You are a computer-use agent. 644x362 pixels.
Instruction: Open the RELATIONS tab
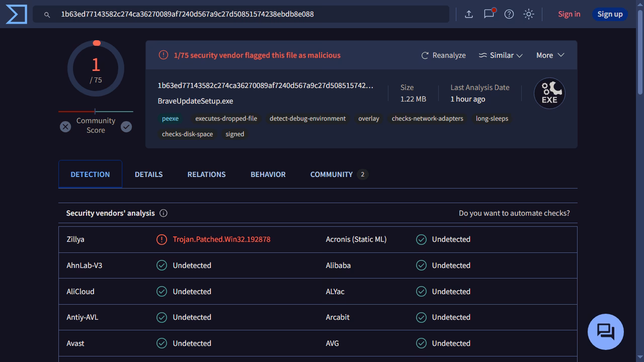(x=206, y=174)
